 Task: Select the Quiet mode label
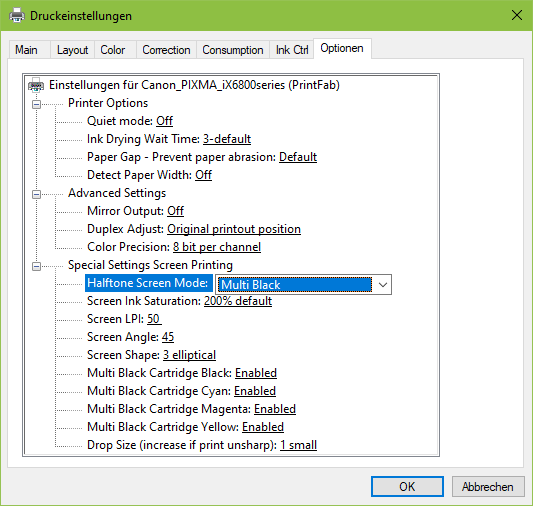120,121
